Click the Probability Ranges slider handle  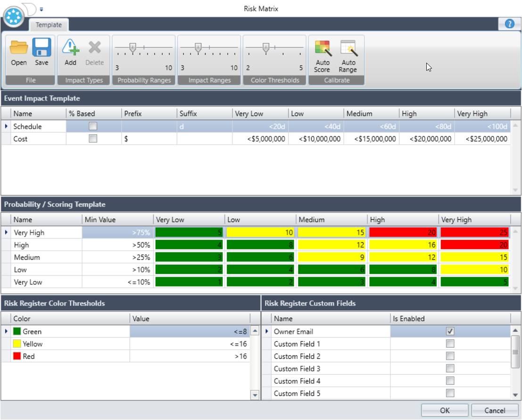coord(133,47)
